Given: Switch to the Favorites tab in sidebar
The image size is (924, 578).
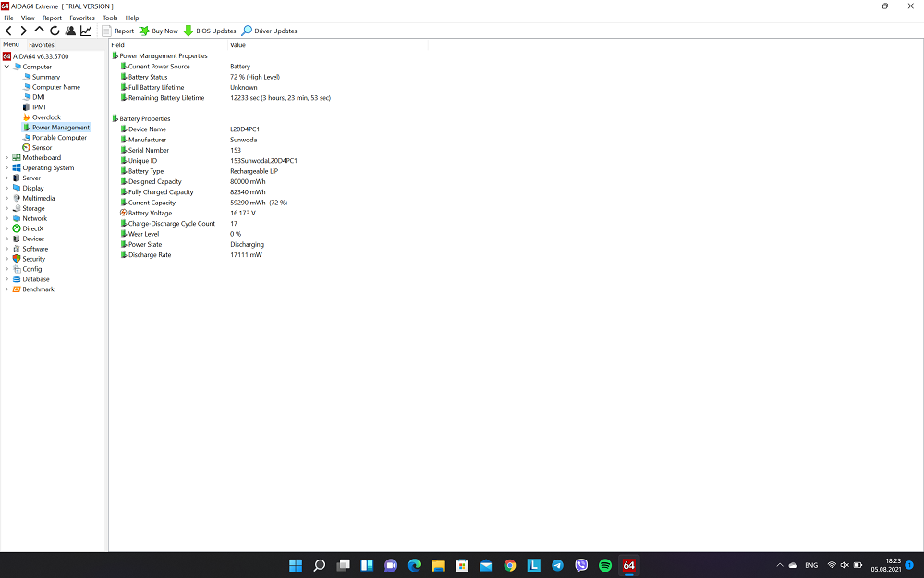Looking at the screenshot, I should pyautogui.click(x=42, y=44).
